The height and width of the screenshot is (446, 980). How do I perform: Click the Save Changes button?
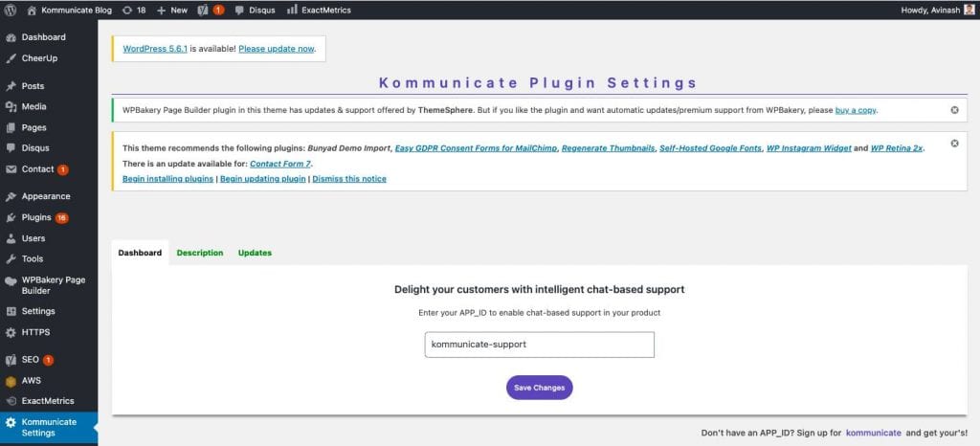[540, 388]
